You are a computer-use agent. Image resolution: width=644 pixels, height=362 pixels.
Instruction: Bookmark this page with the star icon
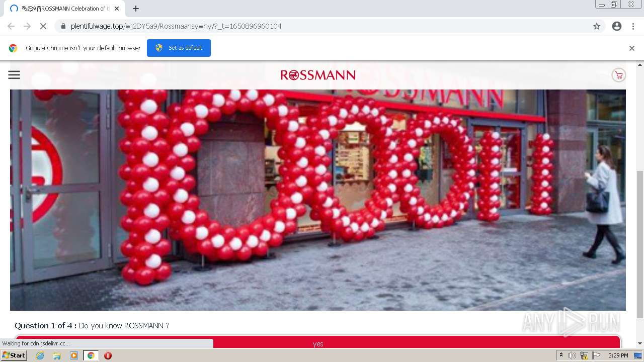pos(597,26)
